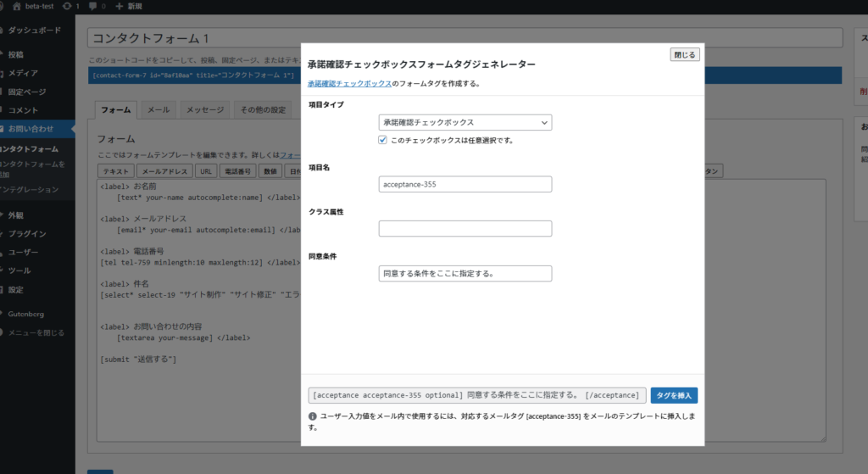Click the 同意条件 text field

(465, 274)
